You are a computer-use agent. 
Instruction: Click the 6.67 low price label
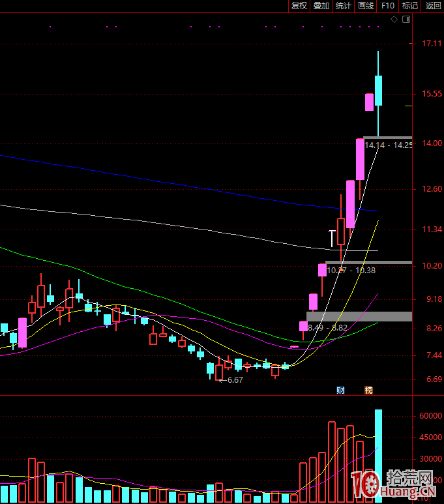(235, 380)
